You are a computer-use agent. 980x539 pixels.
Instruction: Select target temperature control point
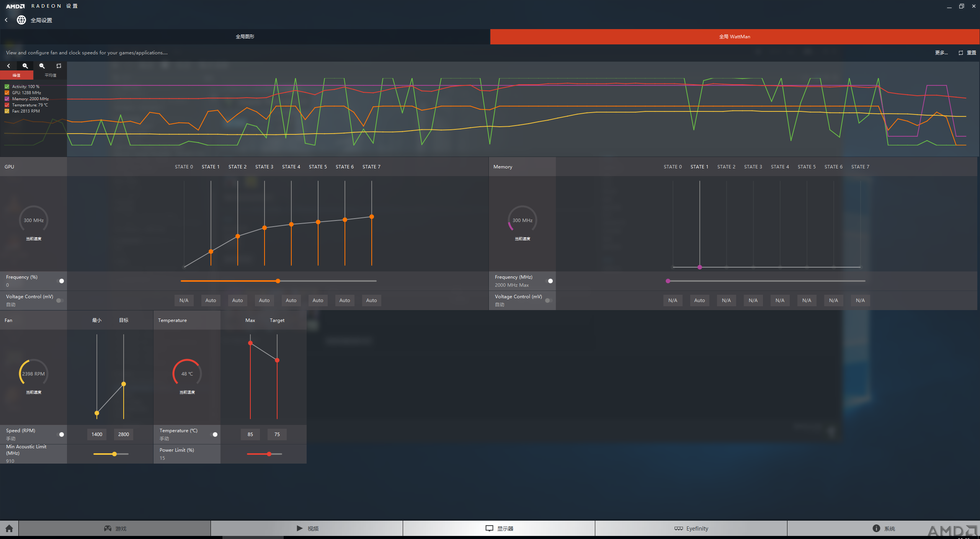click(x=277, y=360)
